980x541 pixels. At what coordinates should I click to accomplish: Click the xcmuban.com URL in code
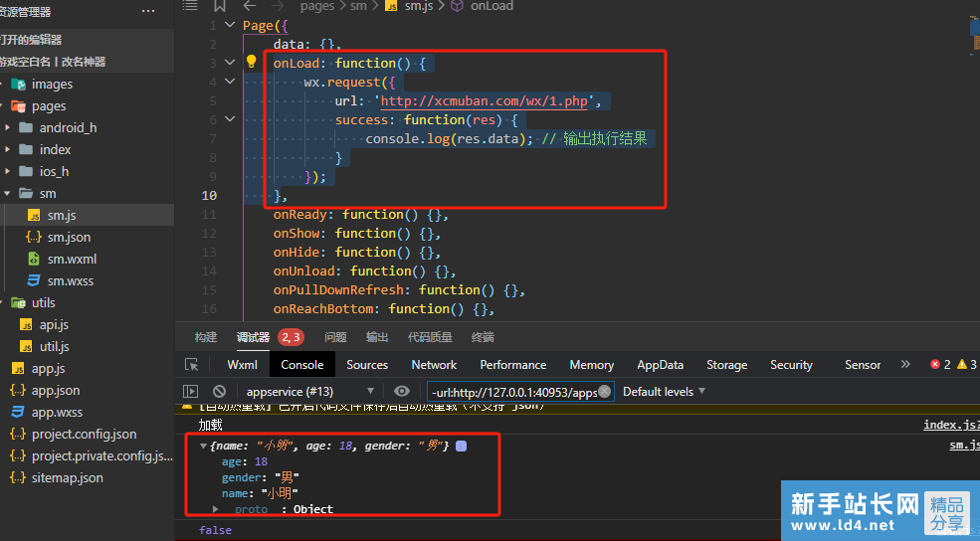[485, 101]
